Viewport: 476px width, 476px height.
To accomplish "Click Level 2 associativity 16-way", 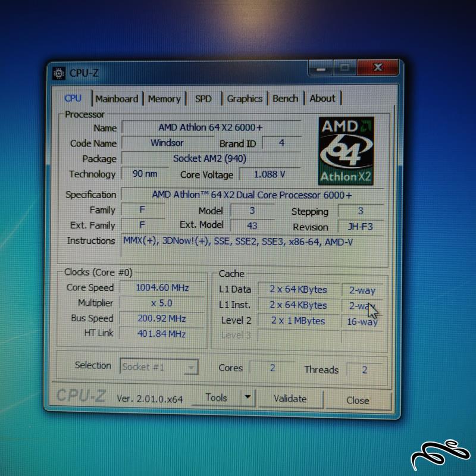I will pos(362,321).
